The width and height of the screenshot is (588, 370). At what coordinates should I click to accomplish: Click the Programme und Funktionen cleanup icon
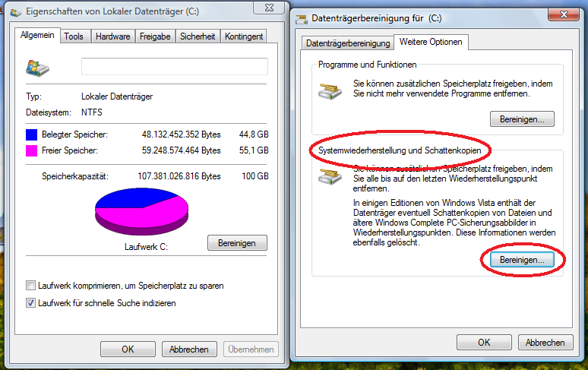tap(330, 90)
